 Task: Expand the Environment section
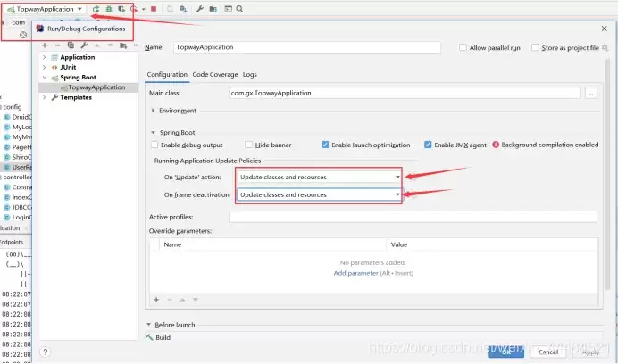(153, 111)
